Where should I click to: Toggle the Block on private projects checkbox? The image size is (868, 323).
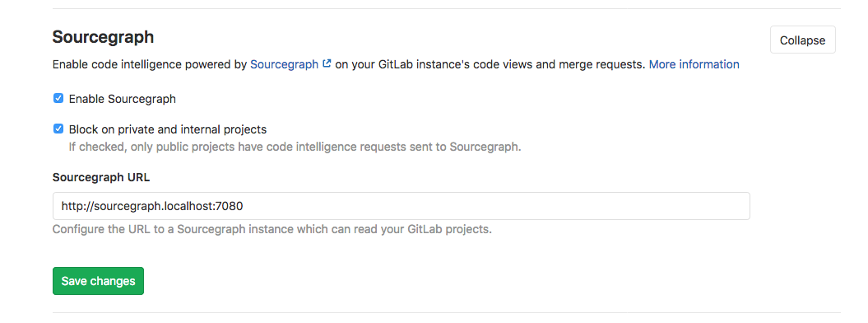[58, 129]
